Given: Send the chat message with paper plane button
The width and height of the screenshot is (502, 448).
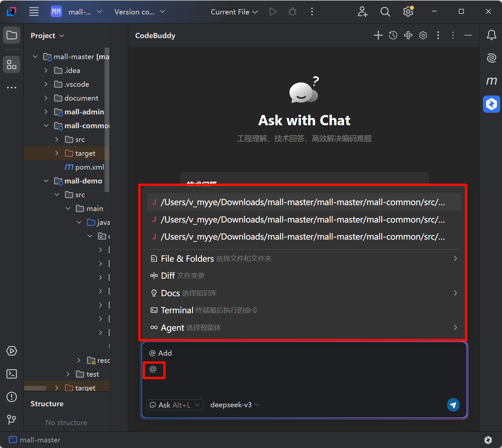Looking at the screenshot, I should (453, 405).
